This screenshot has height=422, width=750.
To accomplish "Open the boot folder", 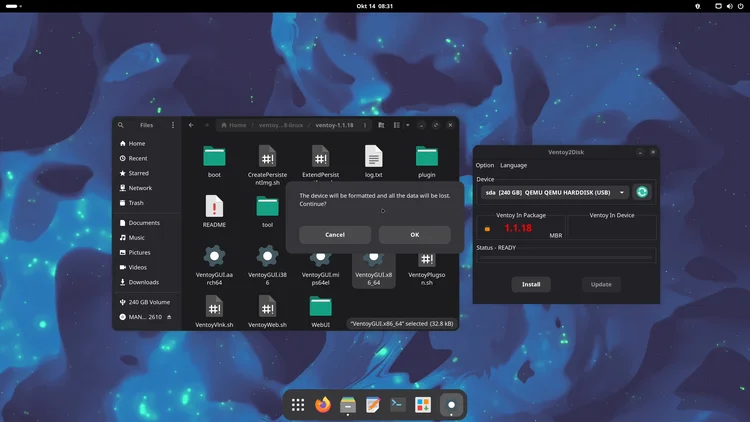I will click(214, 162).
